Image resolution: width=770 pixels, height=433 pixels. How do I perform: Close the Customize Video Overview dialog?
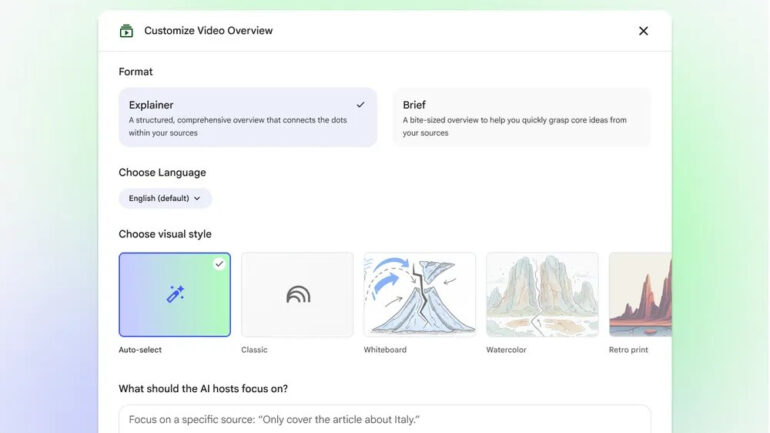pyautogui.click(x=643, y=31)
